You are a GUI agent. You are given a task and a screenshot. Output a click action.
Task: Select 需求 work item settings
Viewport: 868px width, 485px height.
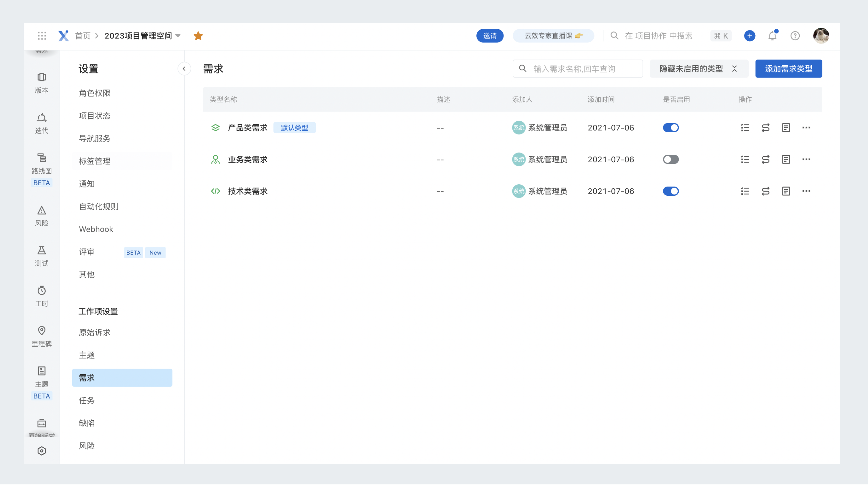tap(122, 378)
